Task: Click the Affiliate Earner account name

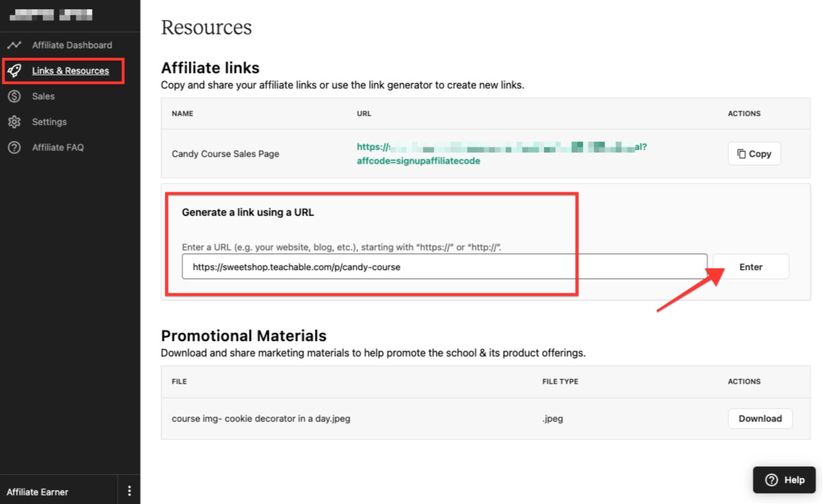Action: [37, 492]
